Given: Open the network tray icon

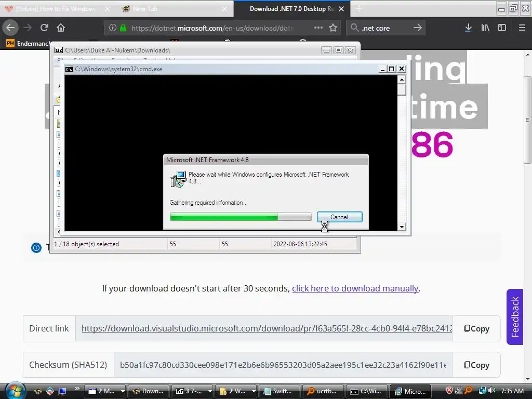Looking at the screenshot, I should click(x=482, y=391).
